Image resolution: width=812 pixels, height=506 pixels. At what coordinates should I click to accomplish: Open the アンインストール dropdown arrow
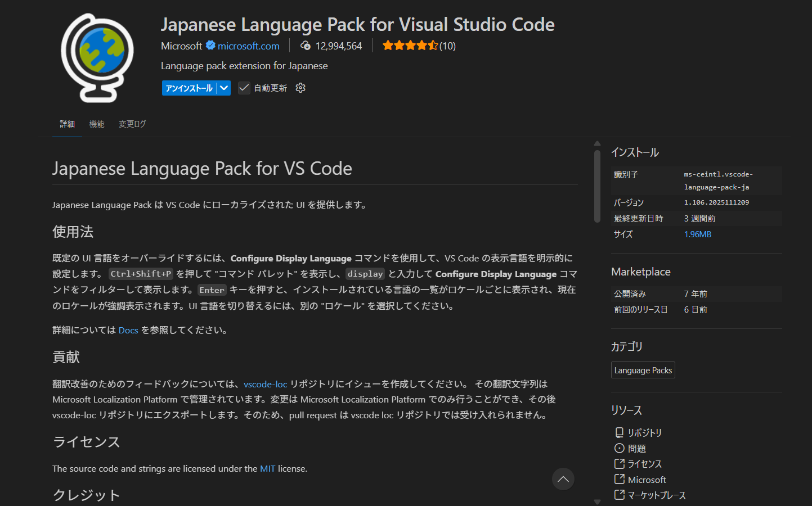224,88
